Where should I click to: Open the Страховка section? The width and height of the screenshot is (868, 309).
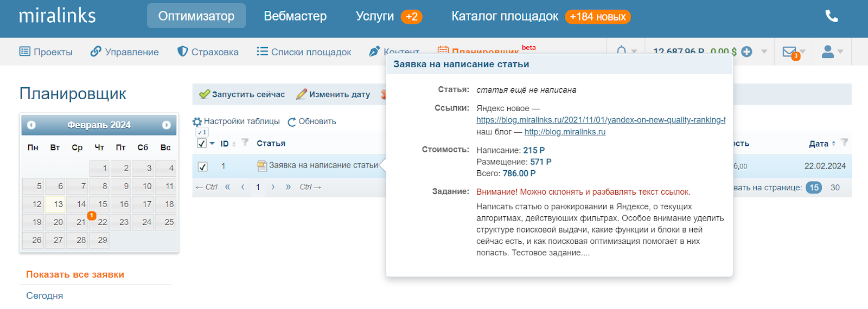(x=208, y=52)
